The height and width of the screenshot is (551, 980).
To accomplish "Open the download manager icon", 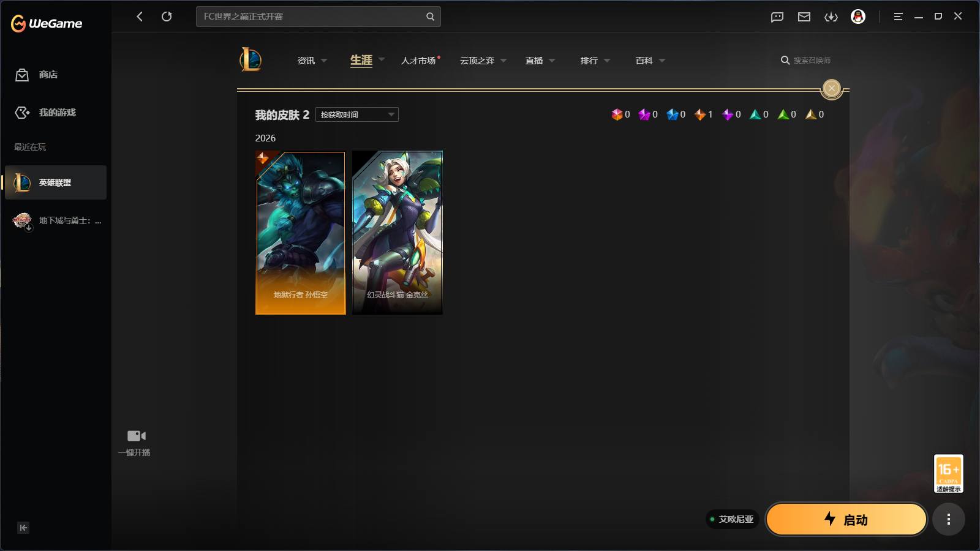I will (831, 17).
